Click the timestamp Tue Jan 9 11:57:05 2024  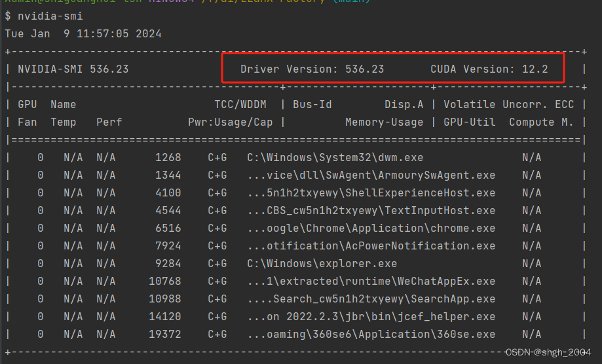[83, 34]
